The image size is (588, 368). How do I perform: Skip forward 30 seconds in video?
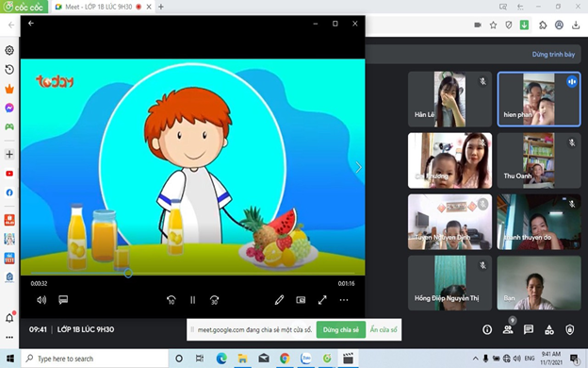pos(214,300)
